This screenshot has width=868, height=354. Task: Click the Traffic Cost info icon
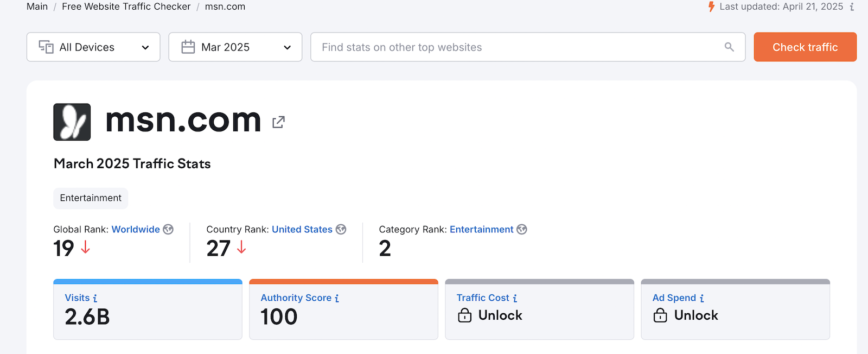coord(515,298)
